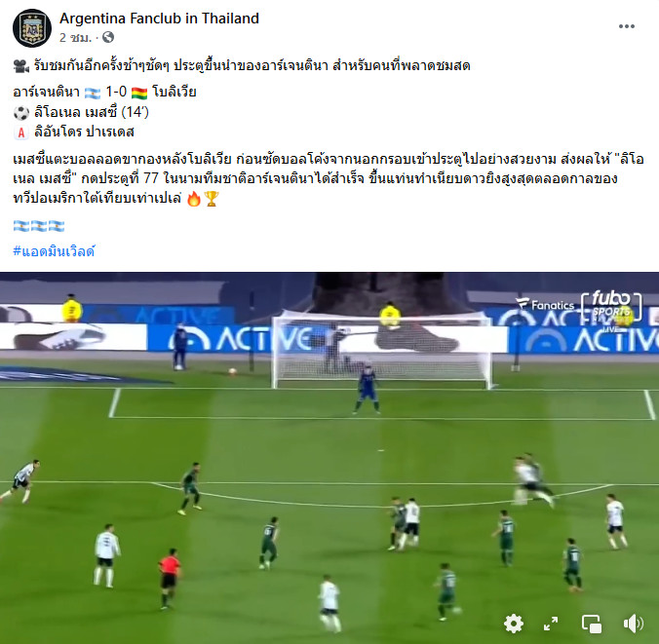Click the referee in the red shirt

click(x=169, y=578)
